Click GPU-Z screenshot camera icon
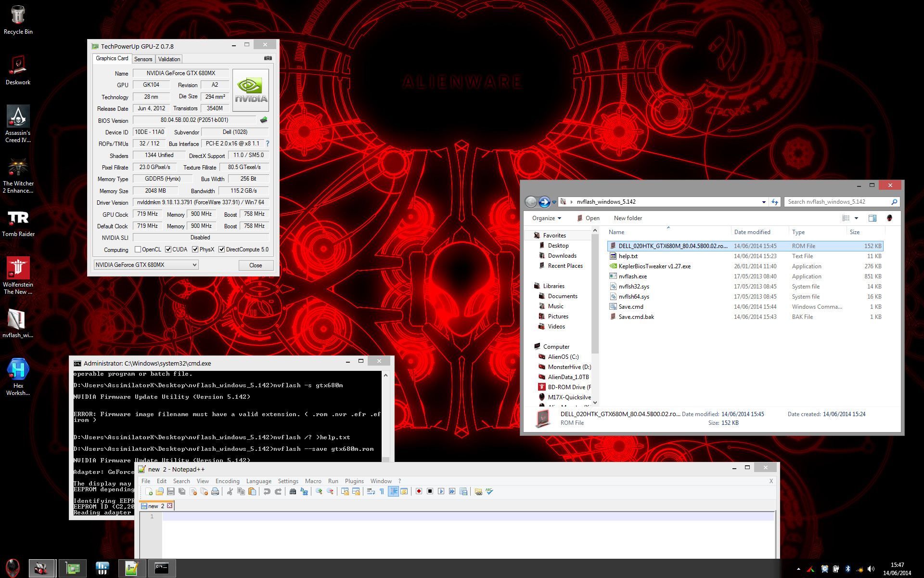Image resolution: width=924 pixels, height=578 pixels. pos(268,58)
